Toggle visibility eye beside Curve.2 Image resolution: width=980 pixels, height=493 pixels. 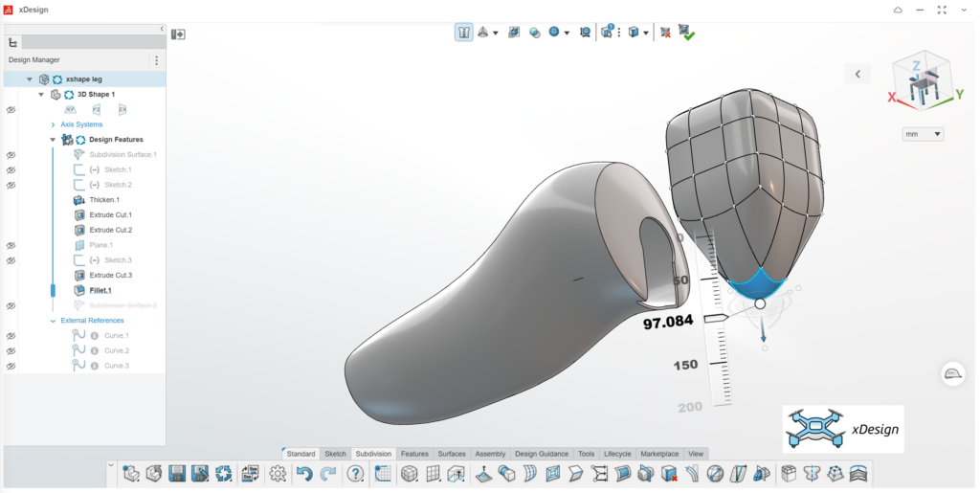(11, 351)
